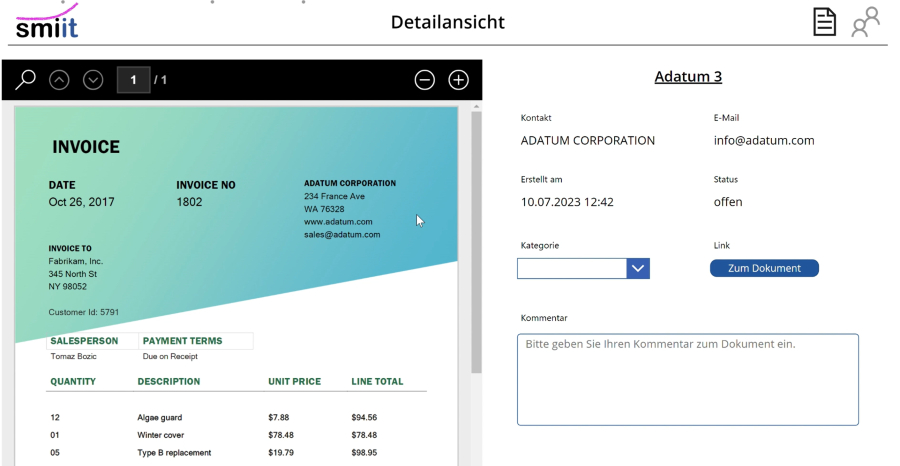The width and height of the screenshot is (900, 466).
Task: Go to next page with down arrow
Action: coord(93,80)
